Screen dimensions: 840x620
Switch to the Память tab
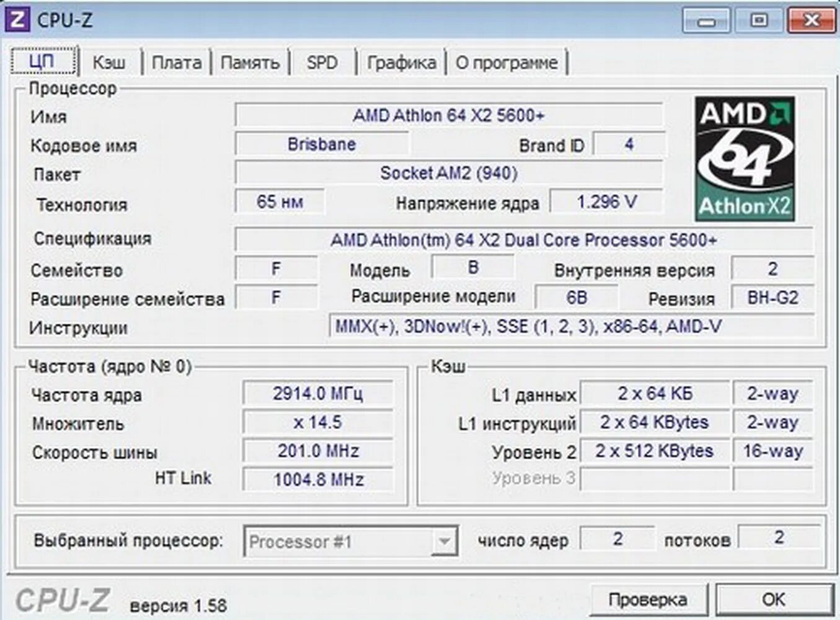tap(250, 63)
